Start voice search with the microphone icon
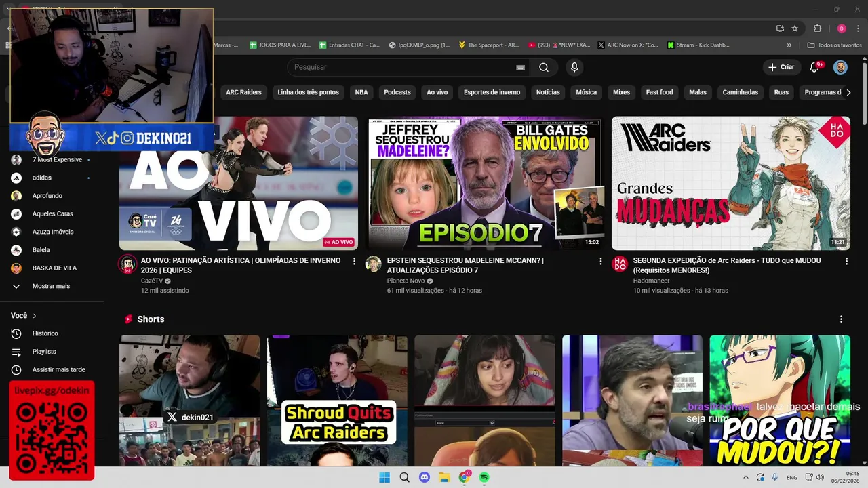The height and width of the screenshot is (488, 868). (x=574, y=67)
